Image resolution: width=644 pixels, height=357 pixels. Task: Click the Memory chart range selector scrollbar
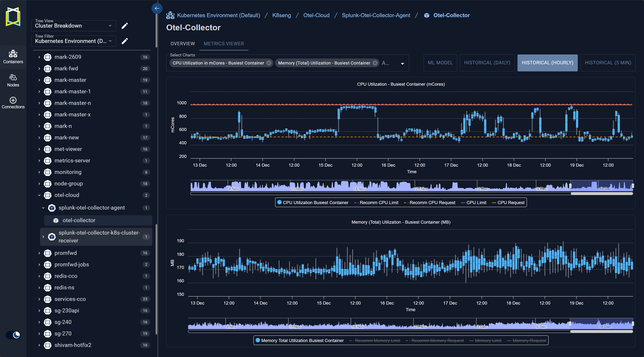tap(601, 332)
